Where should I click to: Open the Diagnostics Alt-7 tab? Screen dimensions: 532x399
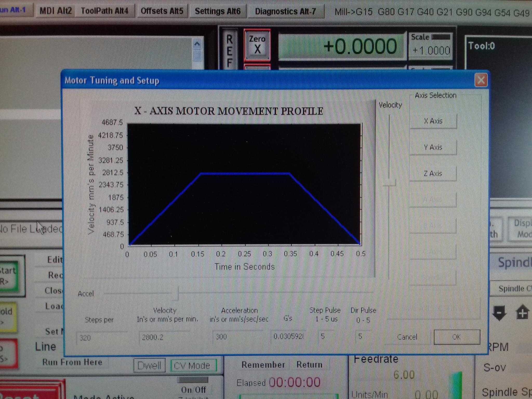(x=285, y=11)
